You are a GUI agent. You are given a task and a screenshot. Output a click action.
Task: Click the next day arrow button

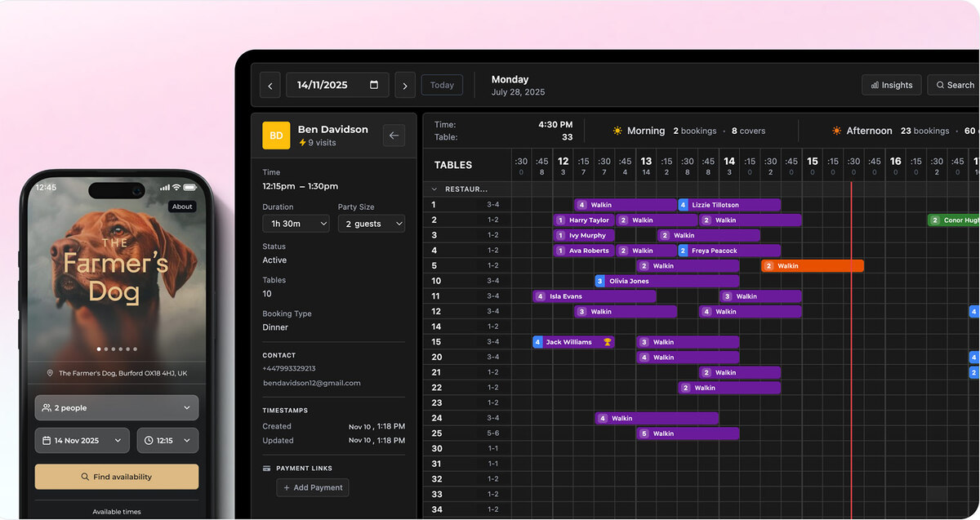click(405, 85)
